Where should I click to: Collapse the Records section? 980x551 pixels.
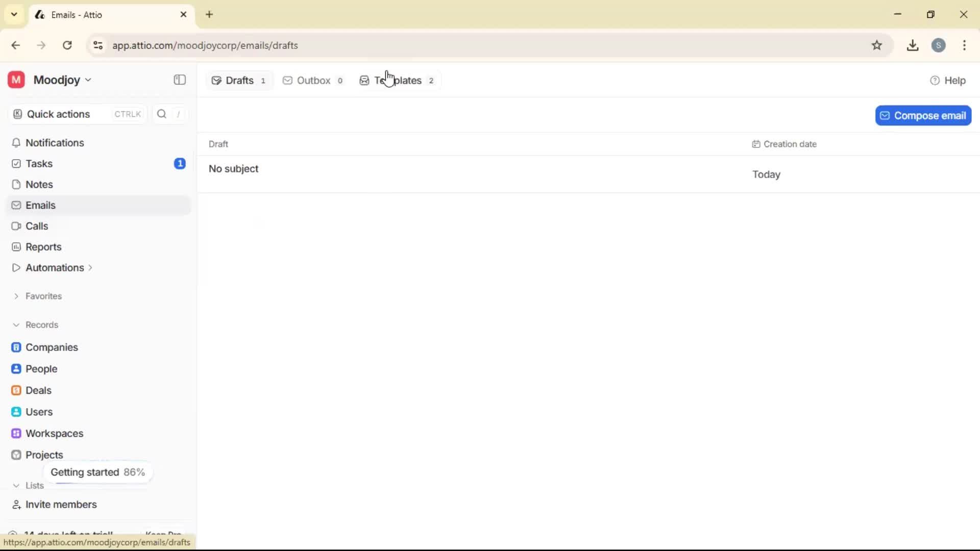pos(16,324)
